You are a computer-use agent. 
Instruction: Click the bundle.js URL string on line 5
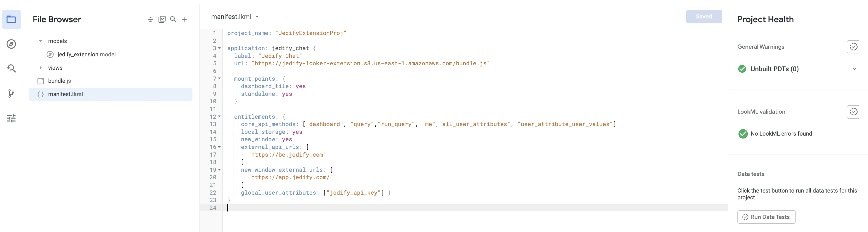(x=370, y=63)
